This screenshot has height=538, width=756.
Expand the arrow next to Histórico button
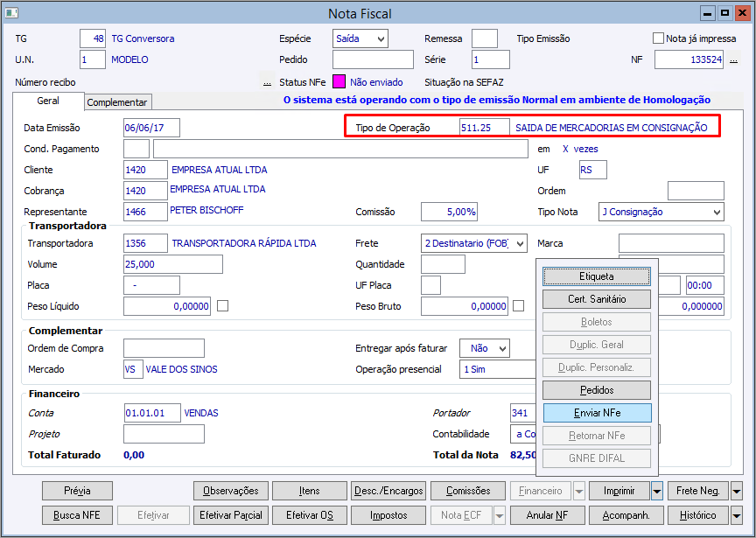736,515
